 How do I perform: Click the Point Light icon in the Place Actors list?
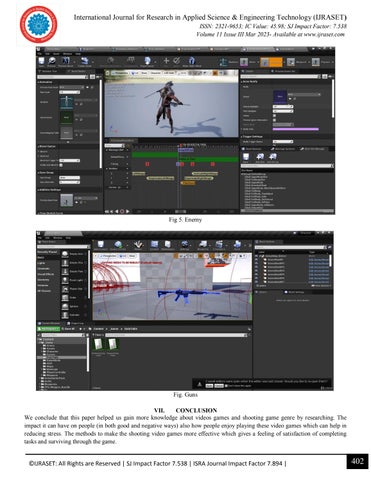65,280
